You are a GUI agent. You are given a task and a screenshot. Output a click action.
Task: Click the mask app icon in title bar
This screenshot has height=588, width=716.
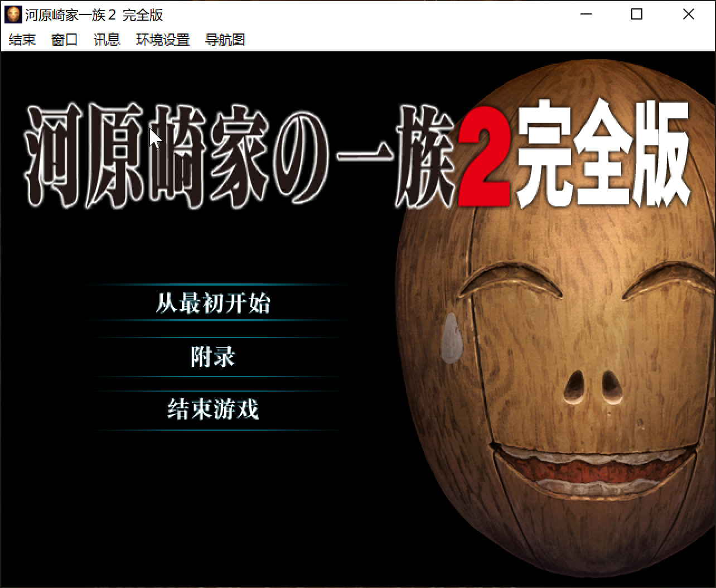(13, 15)
